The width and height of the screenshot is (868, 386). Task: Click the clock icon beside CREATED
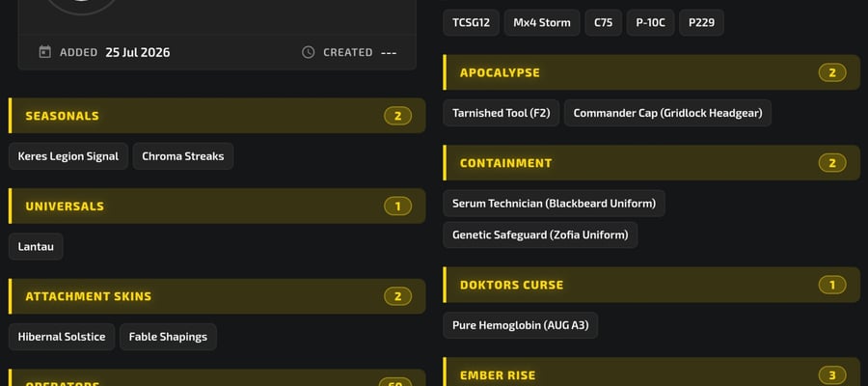309,52
